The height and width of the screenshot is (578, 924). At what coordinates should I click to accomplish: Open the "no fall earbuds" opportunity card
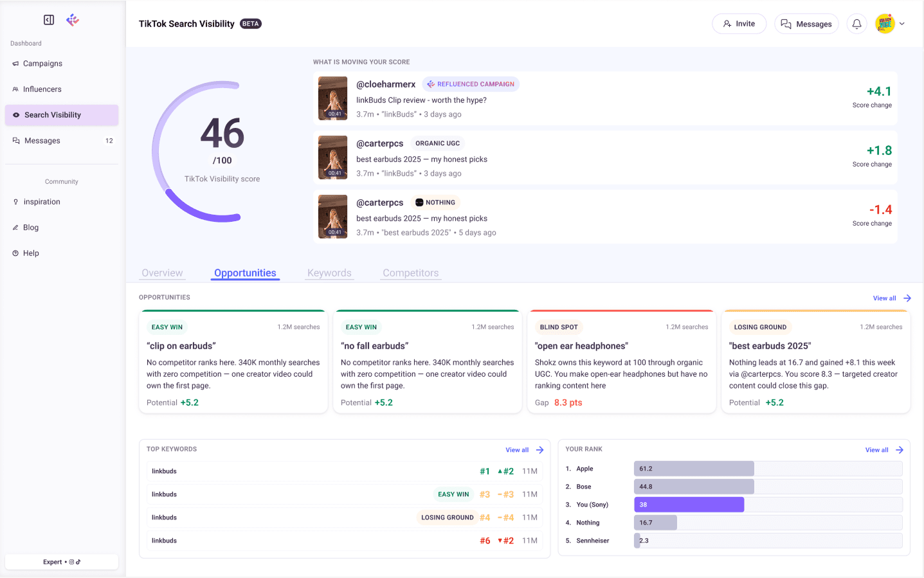click(x=428, y=362)
